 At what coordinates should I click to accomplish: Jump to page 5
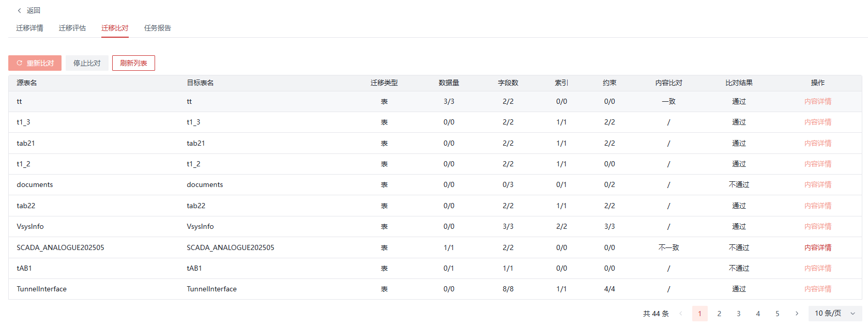[777, 314]
